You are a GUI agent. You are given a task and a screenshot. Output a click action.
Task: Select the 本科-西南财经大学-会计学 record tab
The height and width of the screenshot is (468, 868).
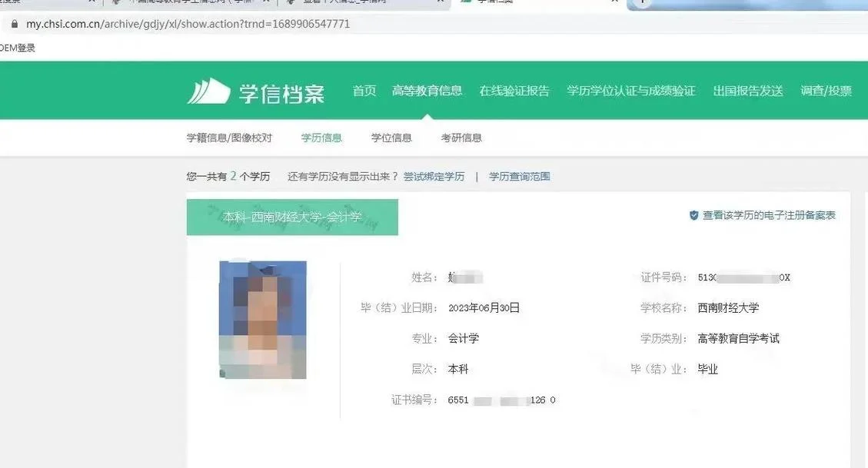(x=292, y=217)
